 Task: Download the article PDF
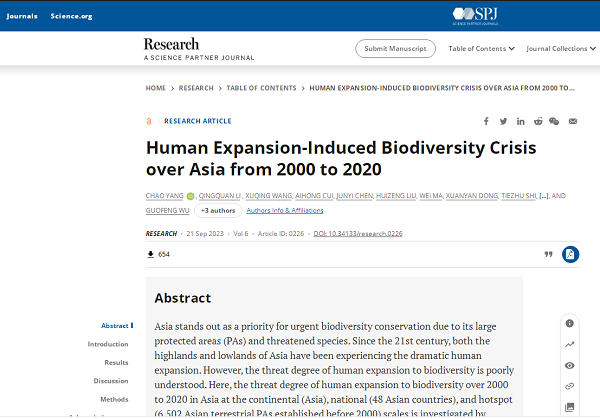coord(570,255)
